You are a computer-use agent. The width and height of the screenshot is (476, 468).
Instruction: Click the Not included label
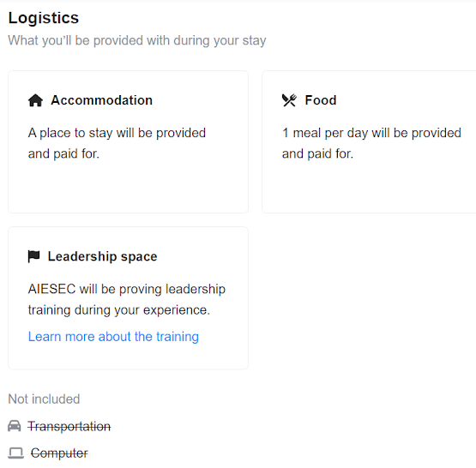(44, 399)
